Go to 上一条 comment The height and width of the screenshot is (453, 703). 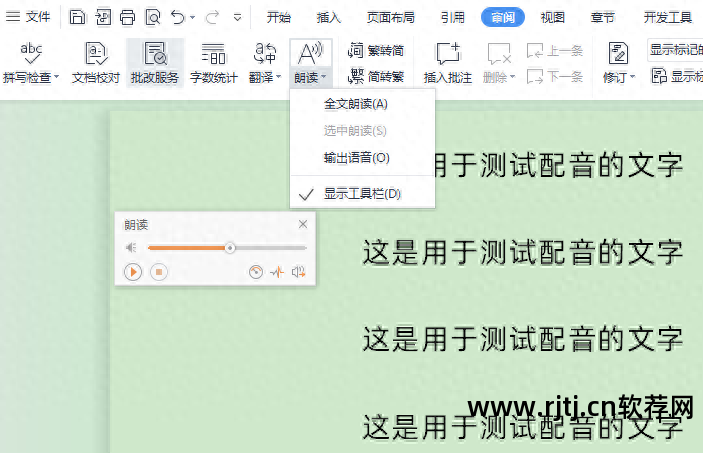[x=555, y=51]
